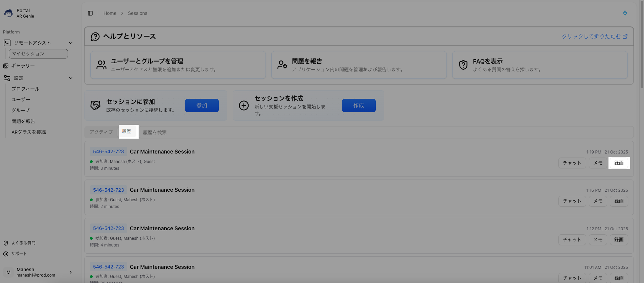Open ギャラリー from the sidebar
This screenshot has width=644, height=283.
tap(23, 66)
